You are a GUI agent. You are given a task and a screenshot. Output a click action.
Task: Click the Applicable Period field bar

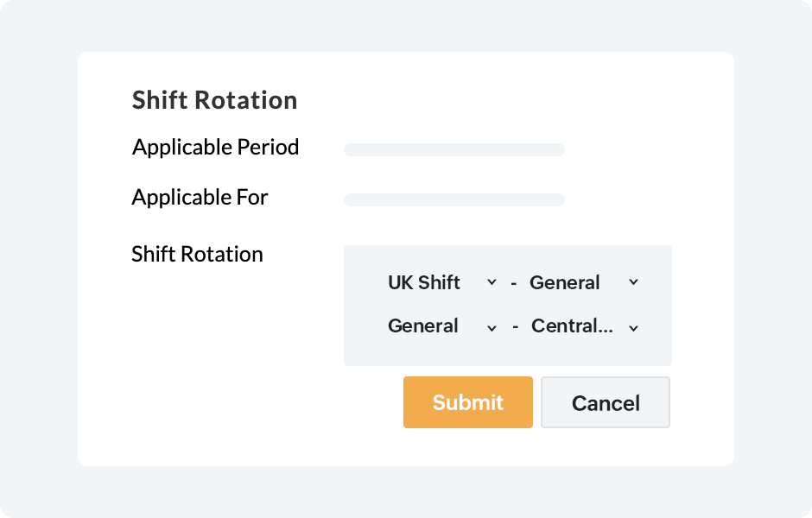pos(454,150)
